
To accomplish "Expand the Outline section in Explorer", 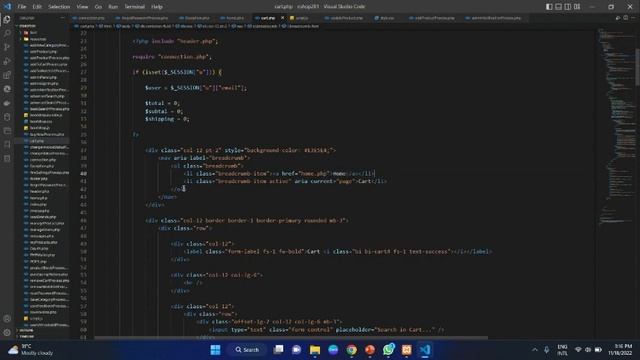I will pos(27,330).
